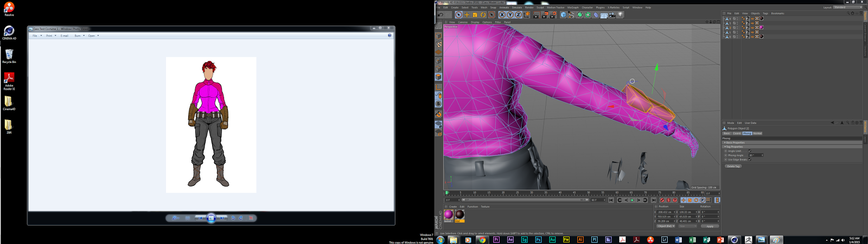The width and height of the screenshot is (868, 244).
Task: Open the Resolve desktop shortcut
Action: [9, 9]
